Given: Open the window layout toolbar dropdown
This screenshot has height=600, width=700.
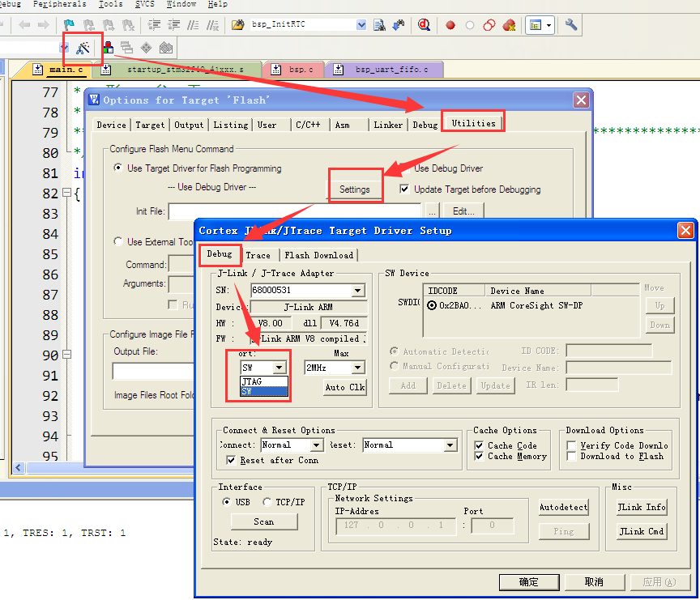Looking at the screenshot, I should pyautogui.click(x=548, y=25).
